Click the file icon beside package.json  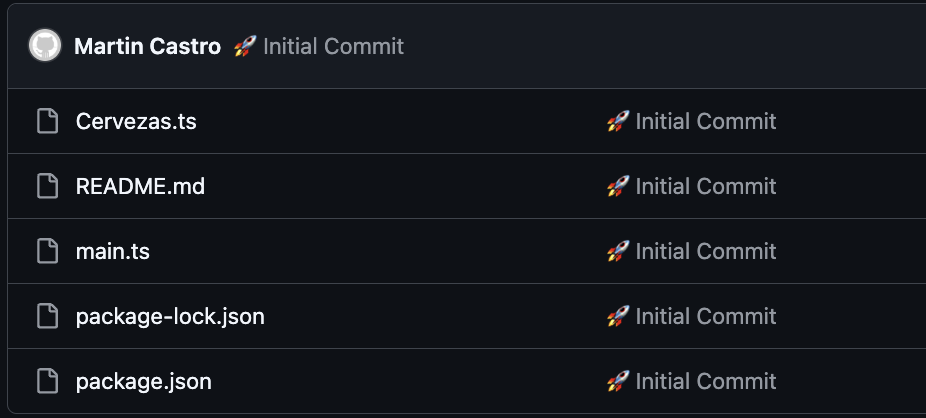(47, 381)
